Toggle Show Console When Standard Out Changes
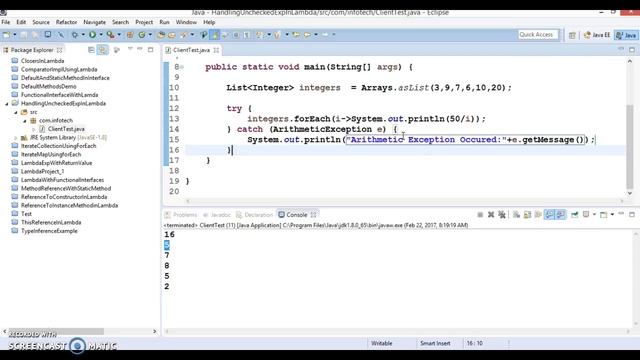The width and height of the screenshot is (640, 360). click(549, 215)
